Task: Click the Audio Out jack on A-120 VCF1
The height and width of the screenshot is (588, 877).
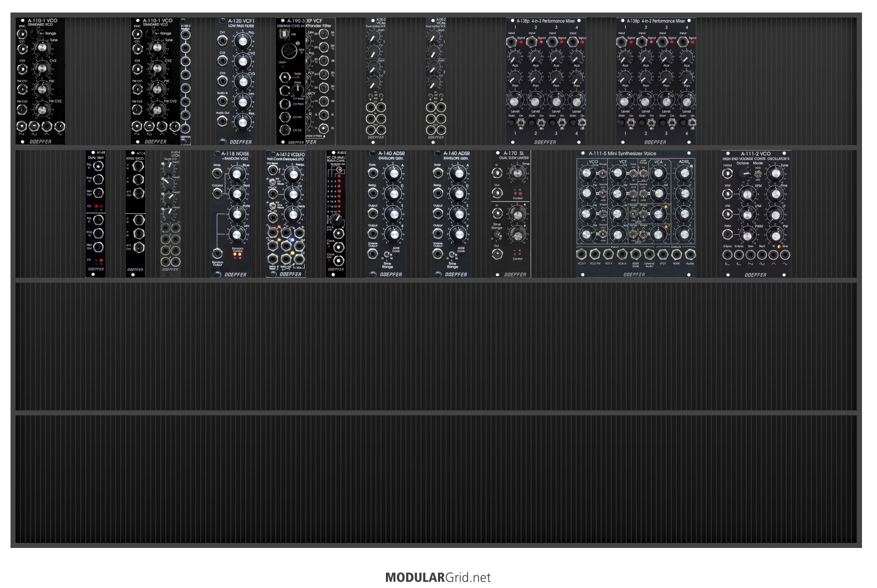Action: tap(222, 121)
